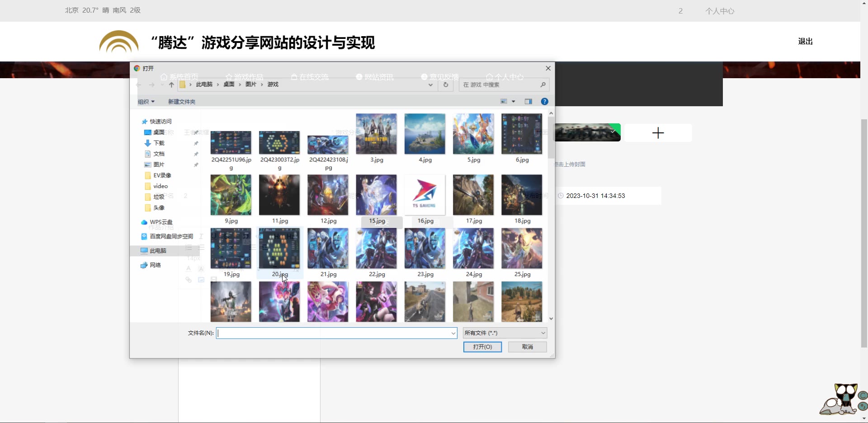Toggle the preview pane icon
The height and width of the screenshot is (423, 868).
click(x=528, y=102)
